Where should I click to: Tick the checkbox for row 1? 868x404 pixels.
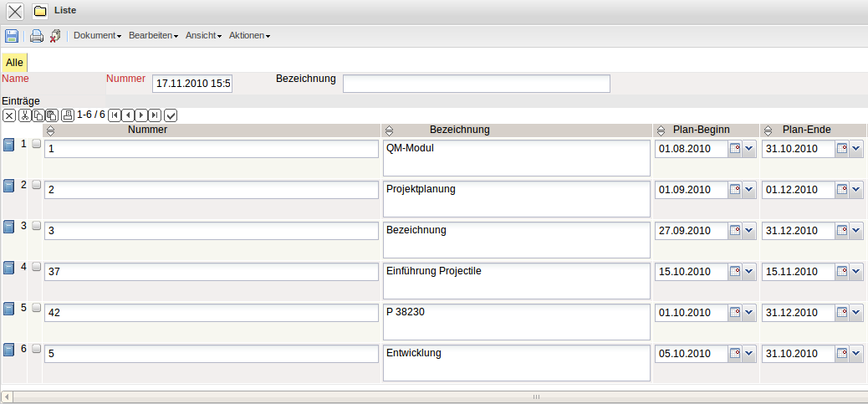36,144
